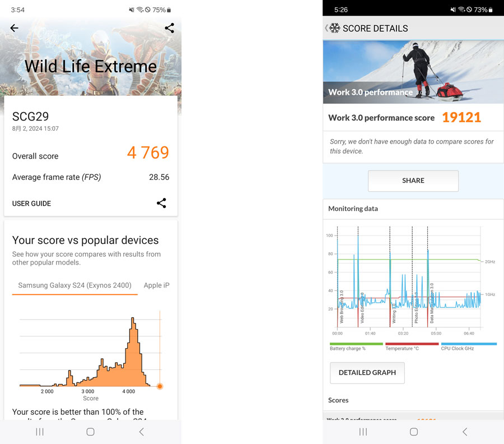Click the clock showing 5:26

[340, 10]
